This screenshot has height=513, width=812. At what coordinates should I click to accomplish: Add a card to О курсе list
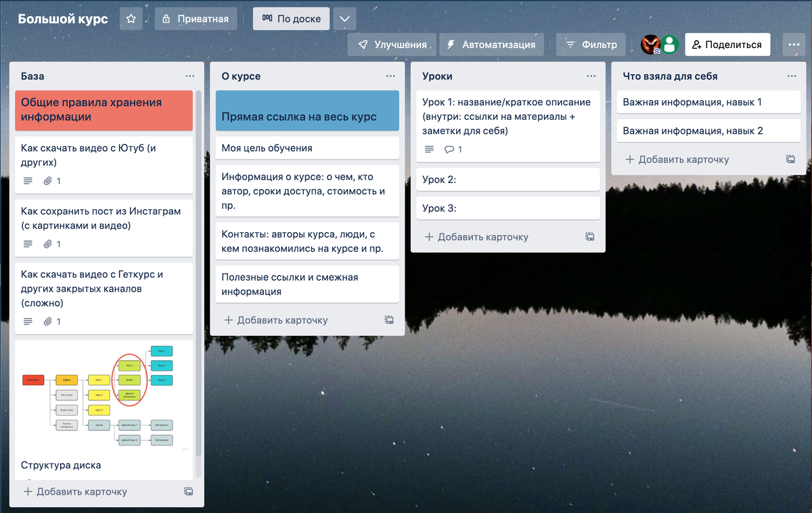(x=276, y=320)
